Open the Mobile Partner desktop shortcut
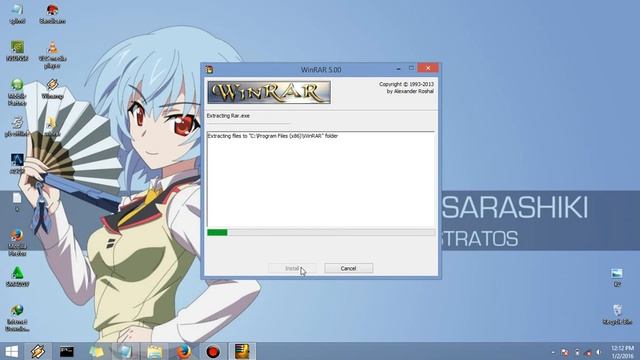Image resolution: width=640 pixels, height=360 pixels. (x=17, y=92)
